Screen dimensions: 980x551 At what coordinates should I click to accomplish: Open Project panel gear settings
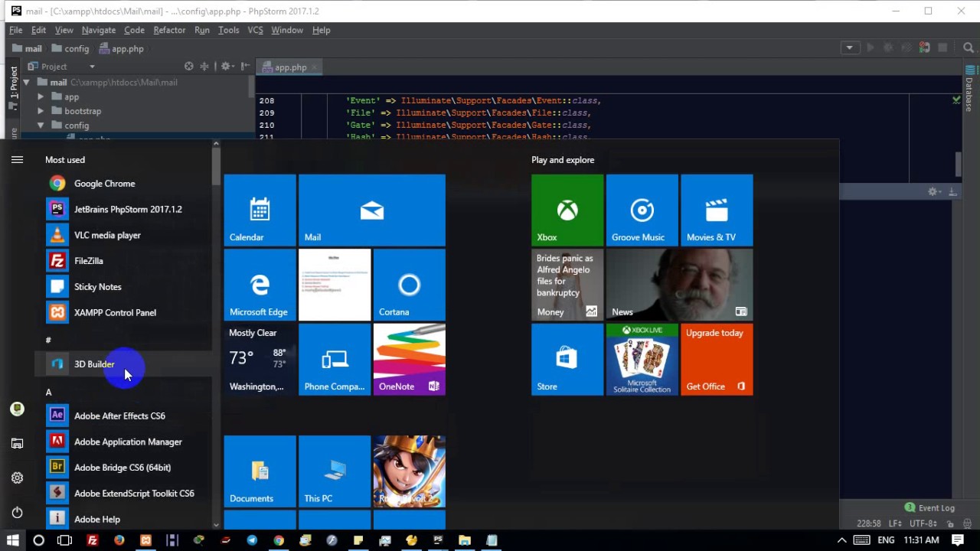coord(227,67)
